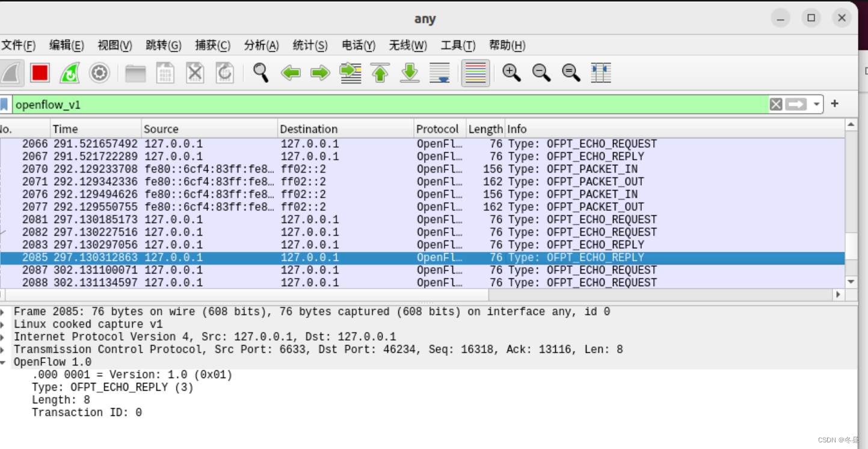The height and width of the screenshot is (449, 868).
Task: Select packet 2083 OFPT_ECHO_REPLY row
Action: pyautogui.click(x=422, y=245)
